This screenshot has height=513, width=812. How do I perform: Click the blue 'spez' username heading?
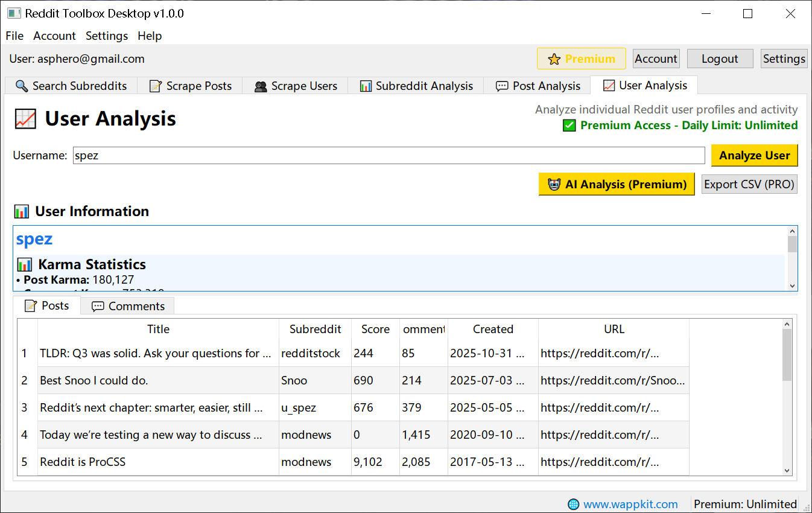pyautogui.click(x=34, y=239)
